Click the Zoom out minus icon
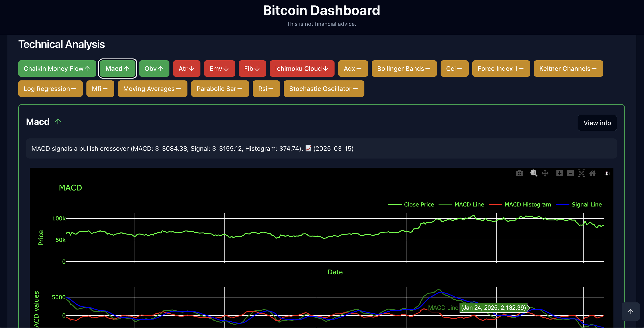 point(571,173)
